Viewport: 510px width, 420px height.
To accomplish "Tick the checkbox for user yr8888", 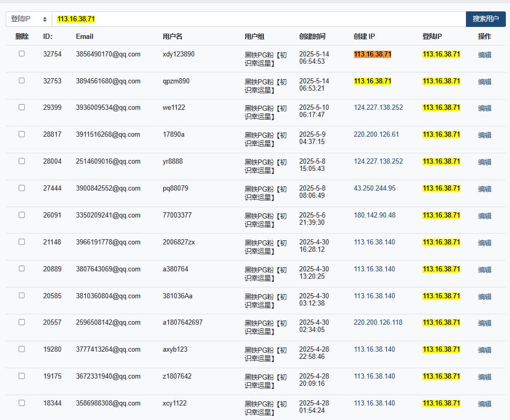I will coord(22,161).
